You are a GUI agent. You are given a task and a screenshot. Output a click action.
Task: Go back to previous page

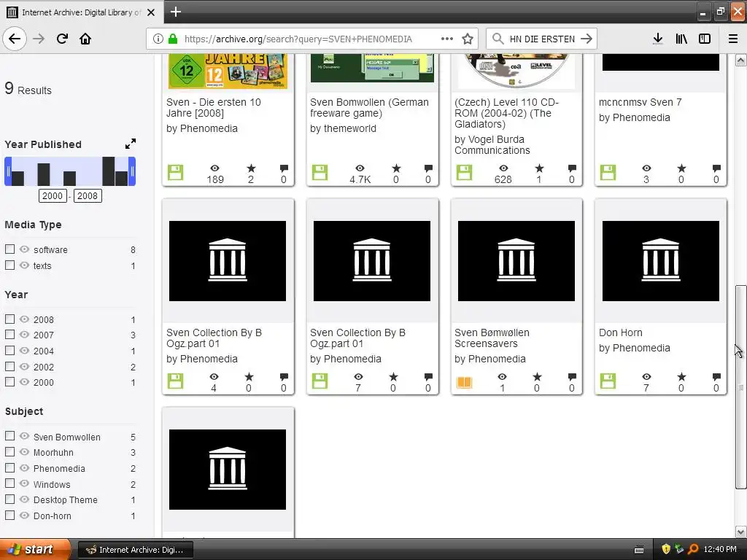tap(15, 39)
